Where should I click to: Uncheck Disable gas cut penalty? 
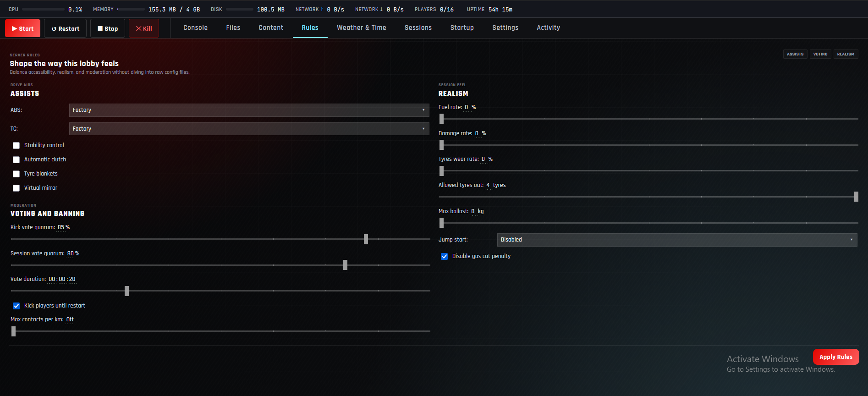[x=444, y=257]
